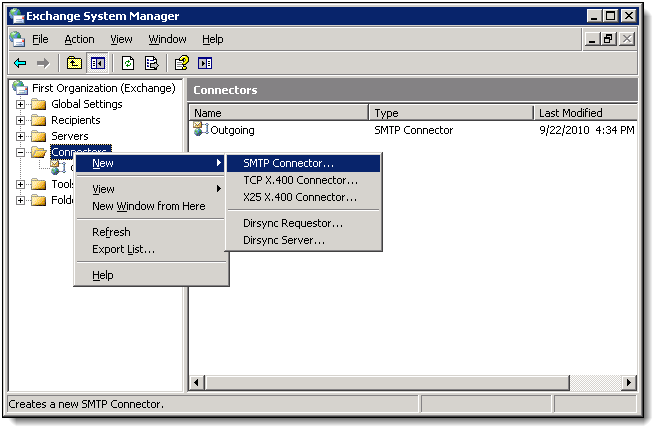Click New in the context menu

[x=152, y=163]
